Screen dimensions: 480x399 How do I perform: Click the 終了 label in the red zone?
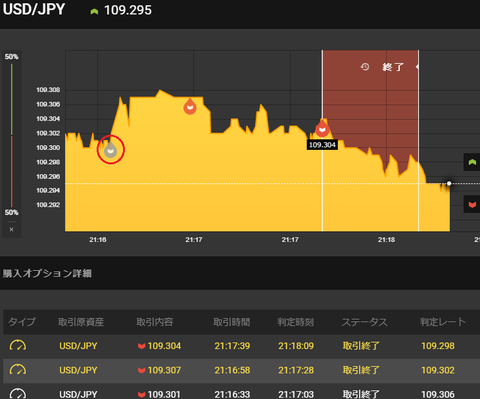393,67
